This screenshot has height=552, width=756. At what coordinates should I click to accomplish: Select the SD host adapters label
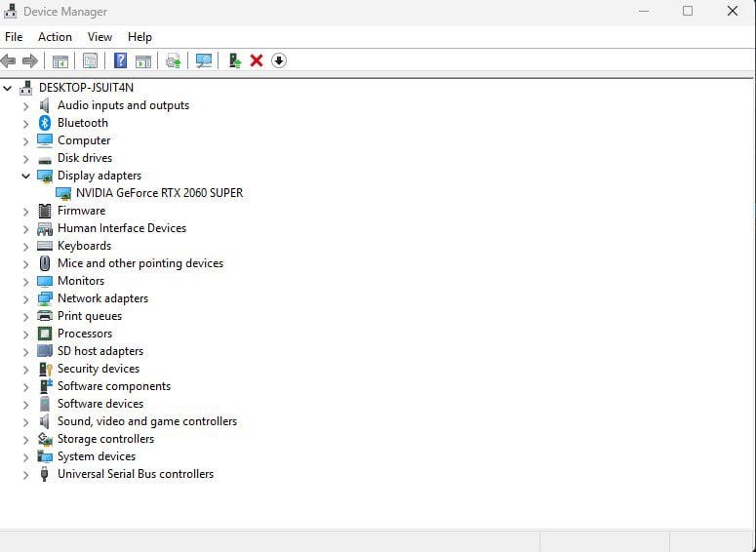tap(100, 351)
